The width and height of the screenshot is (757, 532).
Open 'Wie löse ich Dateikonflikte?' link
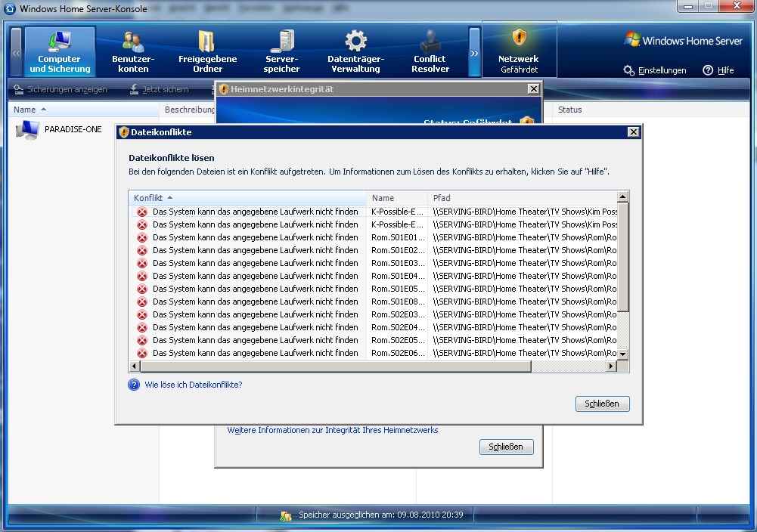[194, 385]
